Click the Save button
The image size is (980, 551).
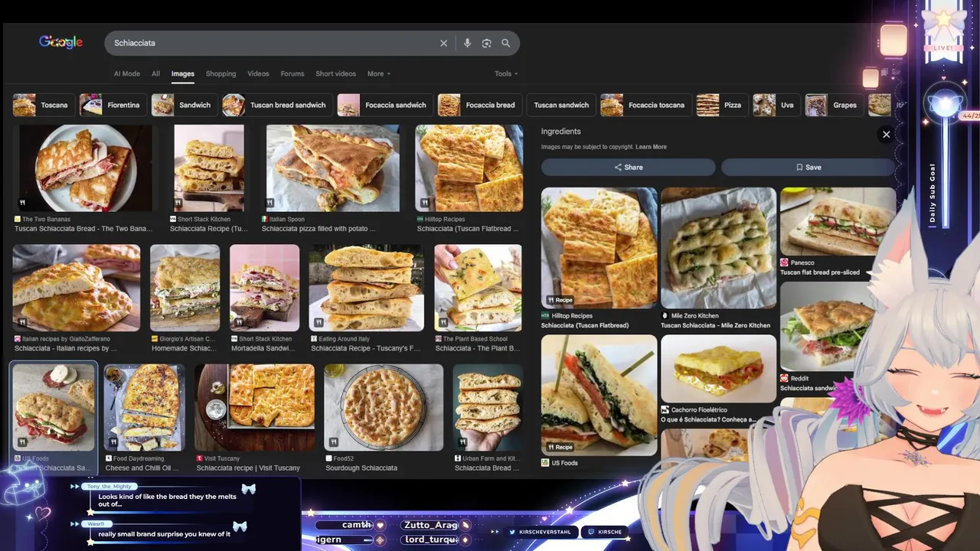coord(808,167)
